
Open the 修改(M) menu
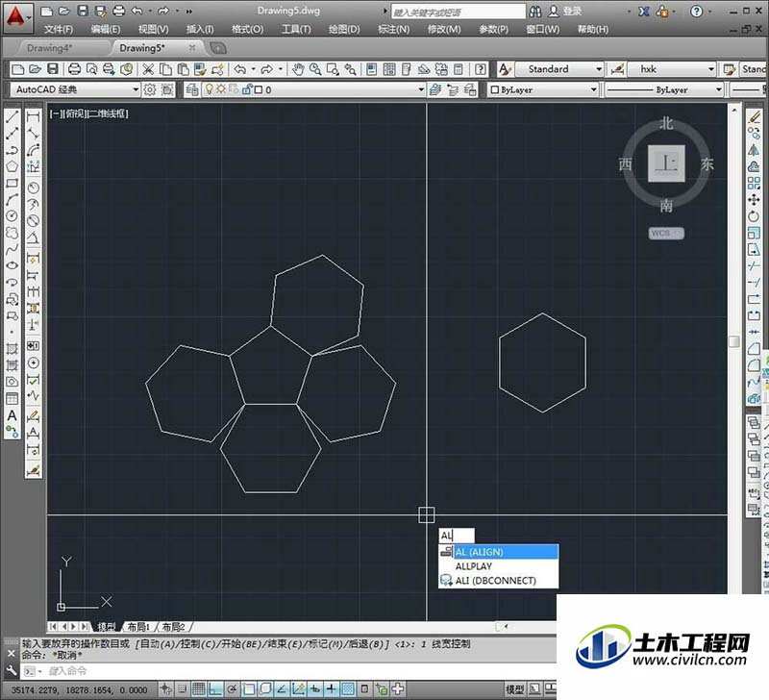[x=444, y=30]
